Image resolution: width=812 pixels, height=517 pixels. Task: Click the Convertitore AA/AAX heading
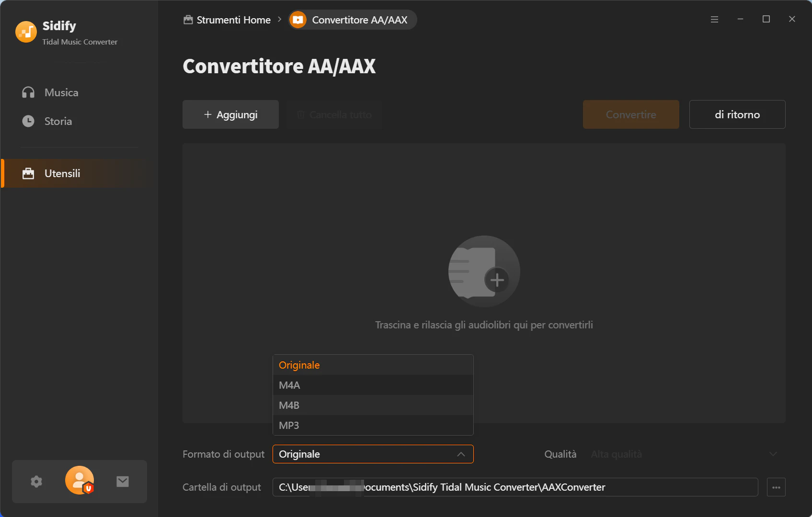click(x=279, y=66)
